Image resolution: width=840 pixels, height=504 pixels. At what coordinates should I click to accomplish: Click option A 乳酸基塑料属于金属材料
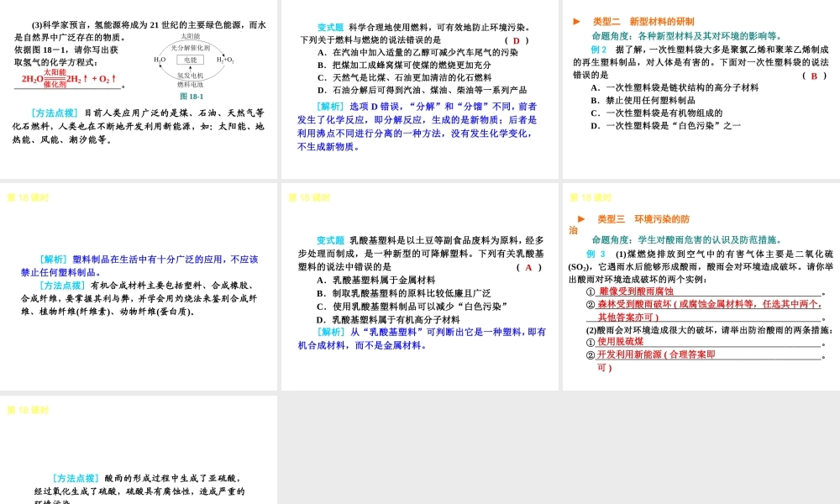pos(376,280)
